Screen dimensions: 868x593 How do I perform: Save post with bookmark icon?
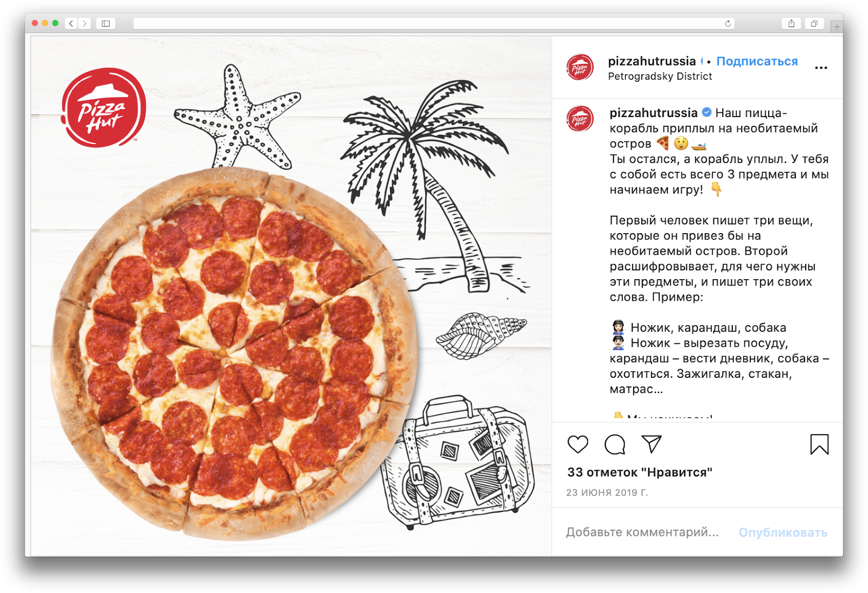819,444
